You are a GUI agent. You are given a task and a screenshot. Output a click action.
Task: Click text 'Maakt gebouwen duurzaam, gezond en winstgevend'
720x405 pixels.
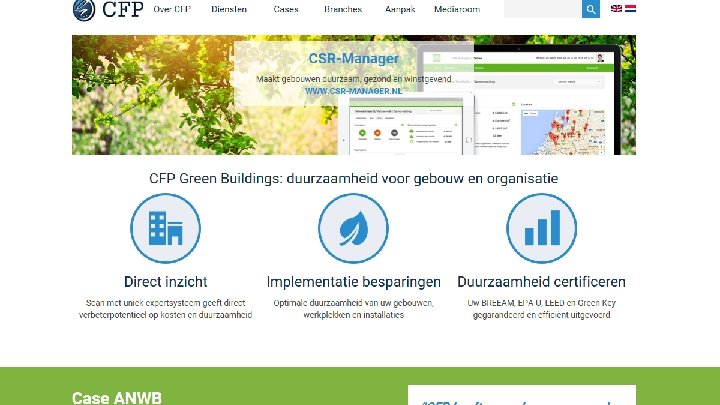354,79
